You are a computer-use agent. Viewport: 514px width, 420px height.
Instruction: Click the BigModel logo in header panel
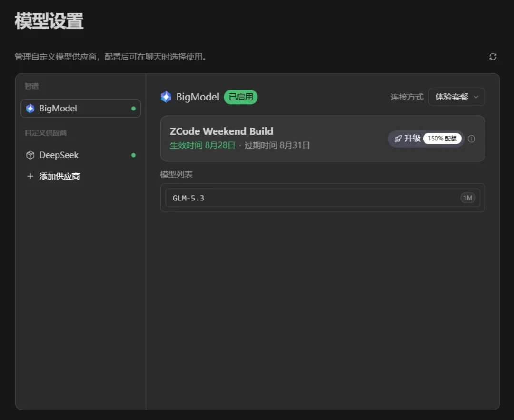[x=166, y=97]
